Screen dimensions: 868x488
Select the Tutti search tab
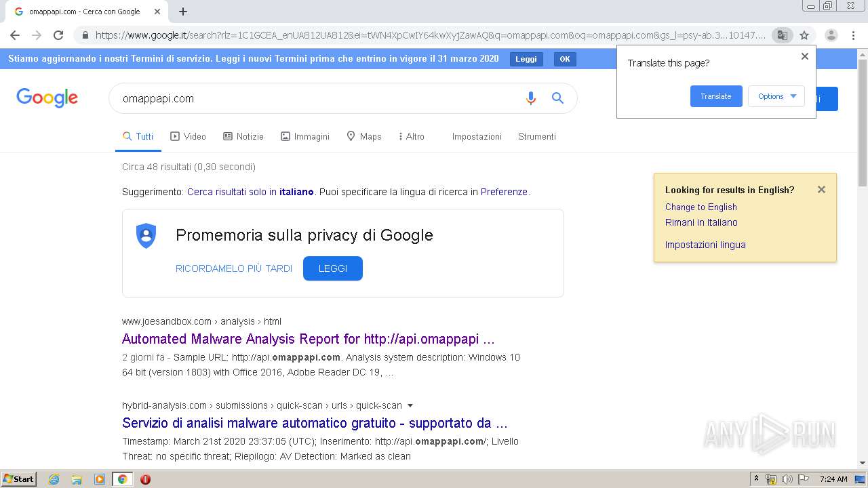point(138,136)
